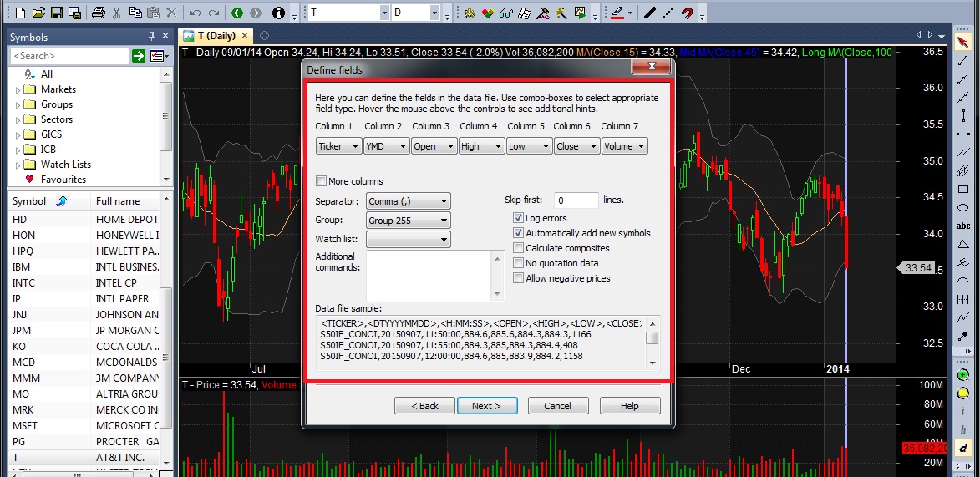
Task: Open the Column 4 High dropdown
Action: point(481,146)
